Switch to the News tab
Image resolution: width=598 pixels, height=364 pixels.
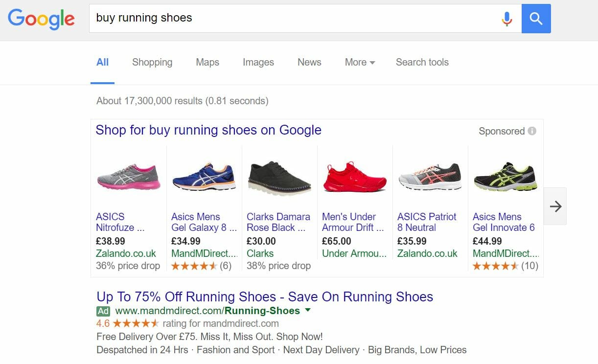point(309,62)
